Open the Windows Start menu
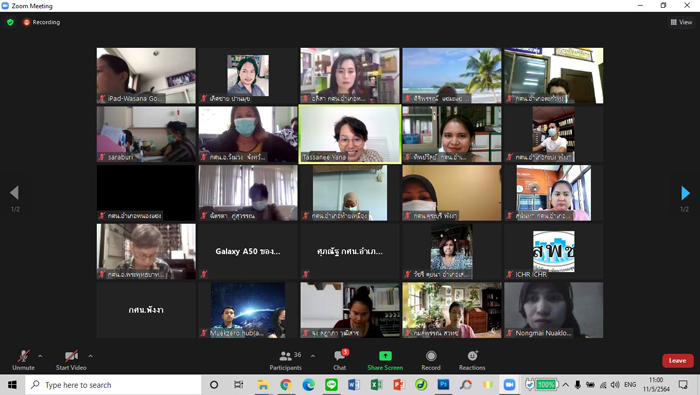This screenshot has height=395, width=700. coord(12,385)
